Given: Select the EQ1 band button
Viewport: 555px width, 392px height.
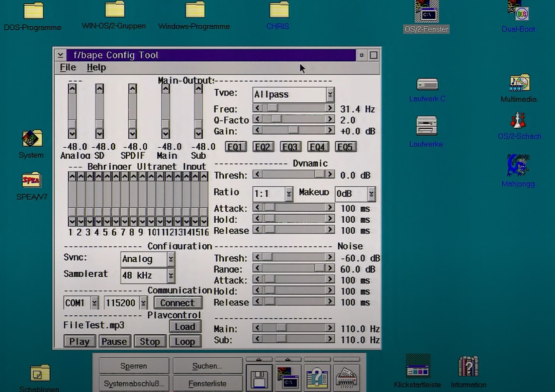Looking at the screenshot, I should [235, 147].
